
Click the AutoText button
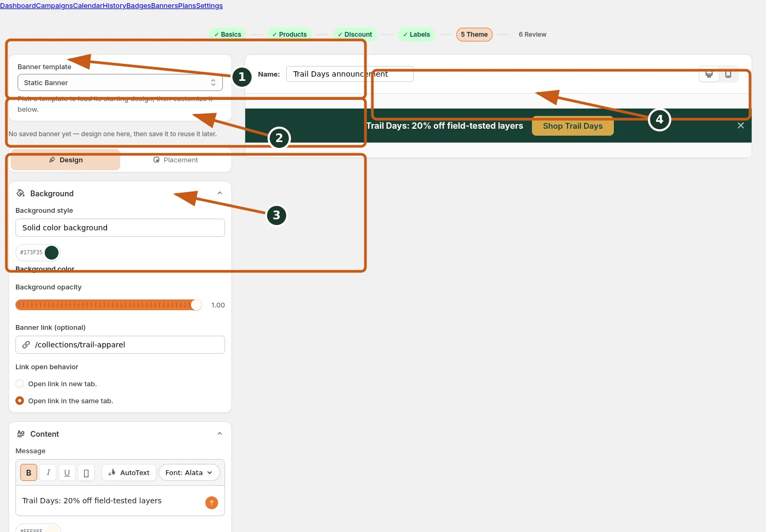(129, 472)
